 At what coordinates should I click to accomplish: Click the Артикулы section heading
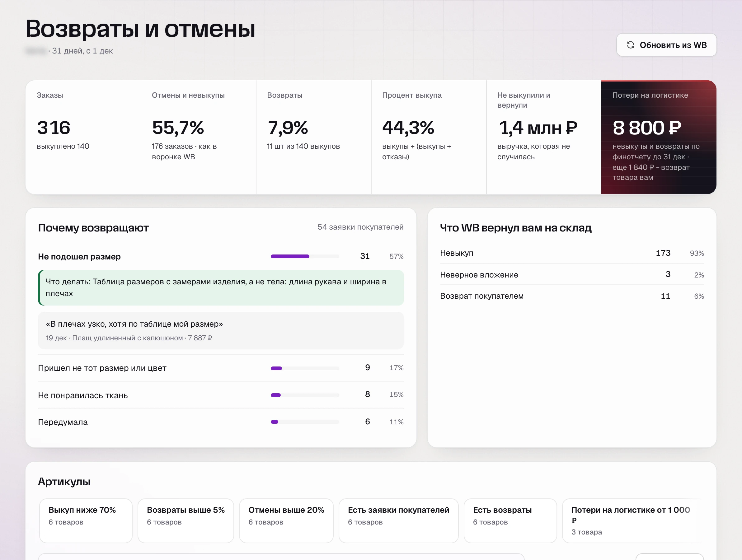64,482
